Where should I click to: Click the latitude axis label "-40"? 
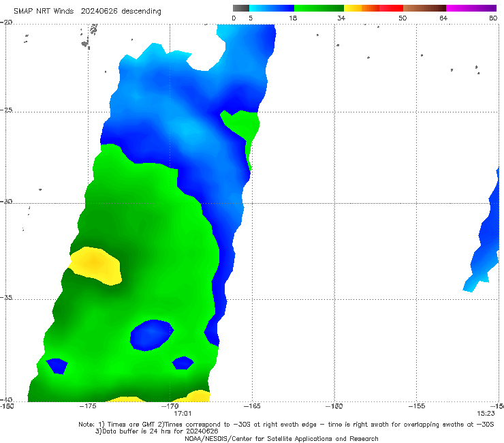coord(6,399)
